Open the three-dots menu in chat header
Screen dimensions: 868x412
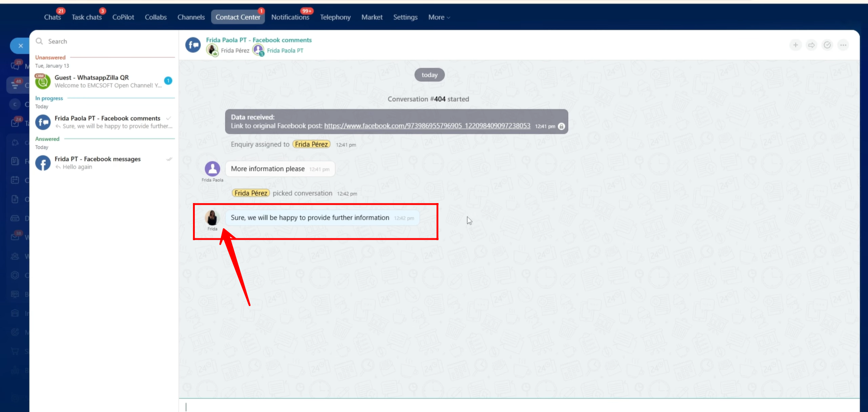coord(843,45)
